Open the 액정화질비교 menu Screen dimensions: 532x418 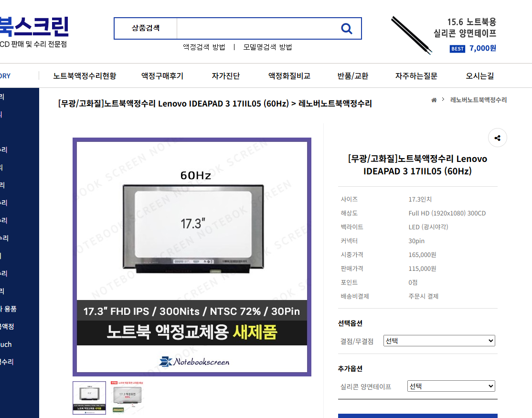coord(289,75)
